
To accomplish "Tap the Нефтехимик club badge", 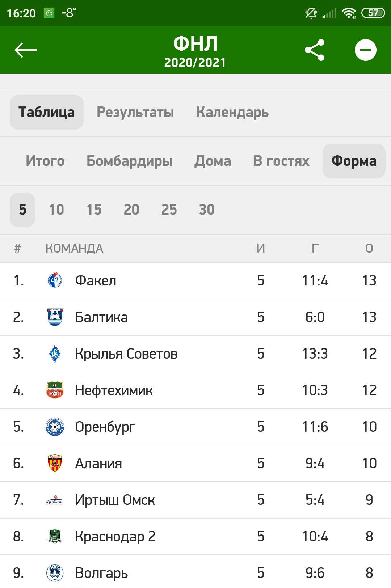I will 55,390.
